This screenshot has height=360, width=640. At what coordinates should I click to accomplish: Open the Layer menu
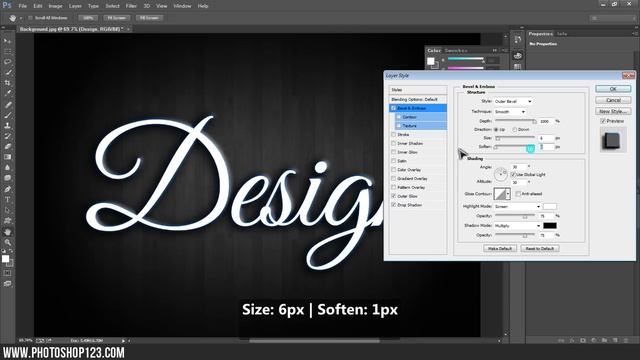75,6
